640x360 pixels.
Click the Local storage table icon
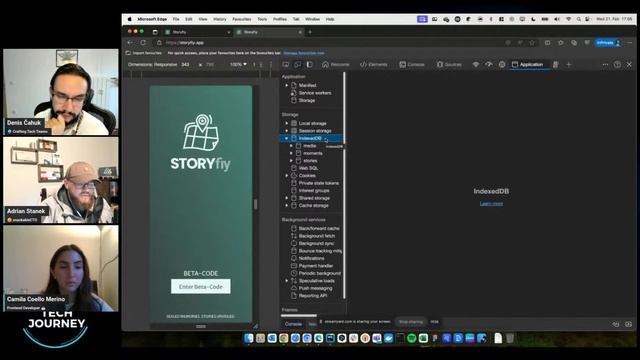[294, 123]
